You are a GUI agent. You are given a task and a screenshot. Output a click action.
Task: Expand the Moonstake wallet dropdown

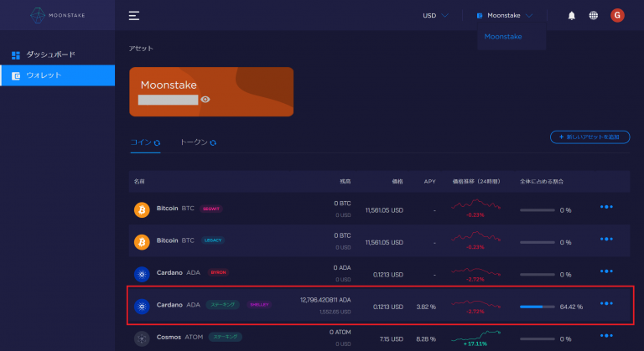point(505,16)
